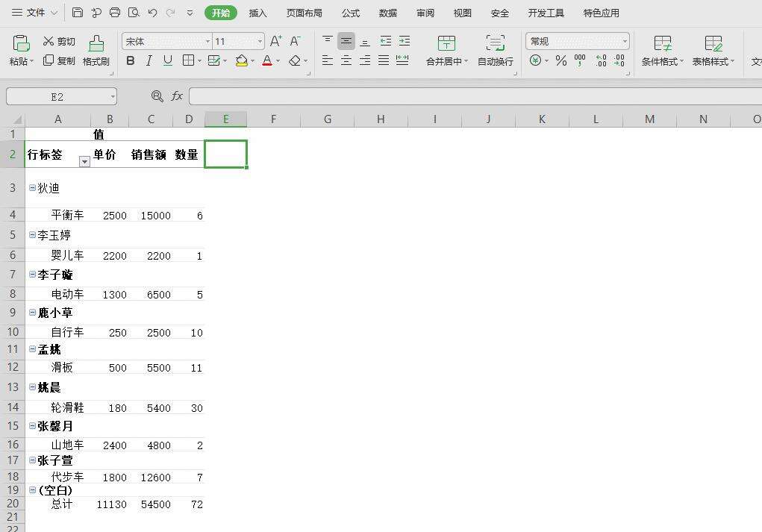
Task: Activate the Format Painter 格式刷
Action: (96, 51)
